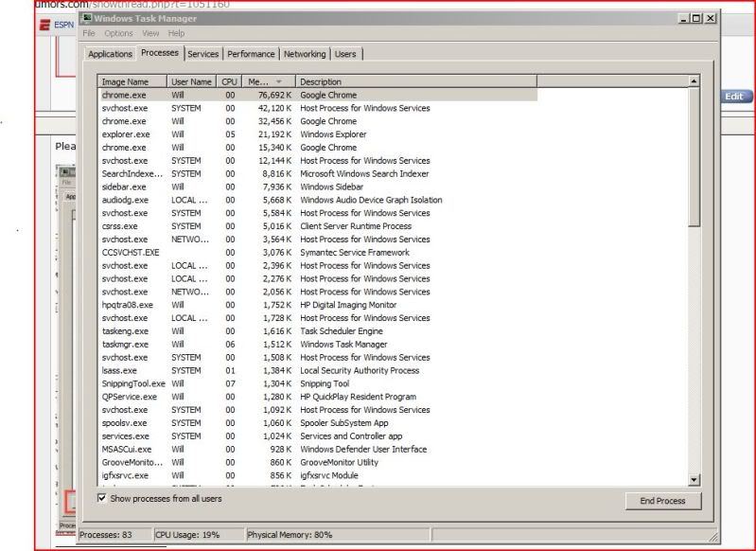Select chrome.exe row using 32,456 K

[x=317, y=121]
